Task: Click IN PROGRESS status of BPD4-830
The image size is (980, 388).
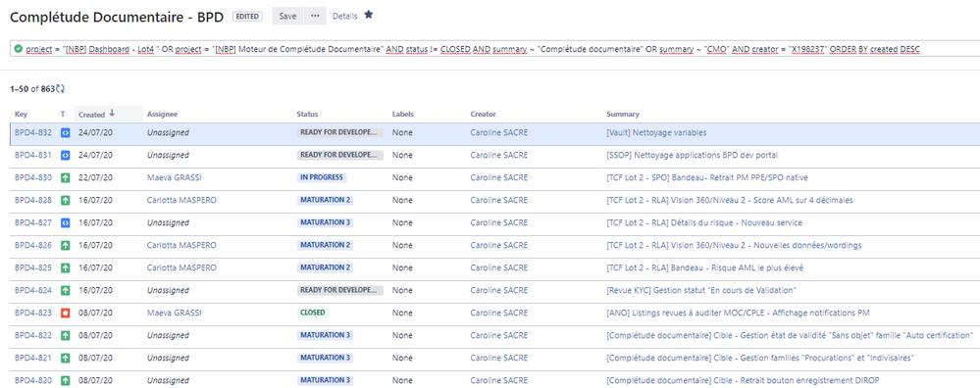Action: coord(321,177)
